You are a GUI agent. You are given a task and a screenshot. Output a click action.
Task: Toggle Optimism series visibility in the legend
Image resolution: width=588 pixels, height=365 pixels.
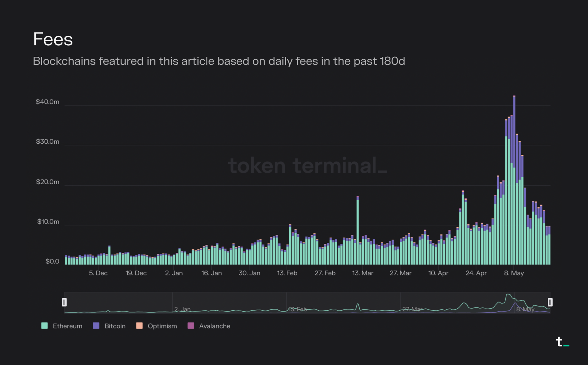click(162, 326)
